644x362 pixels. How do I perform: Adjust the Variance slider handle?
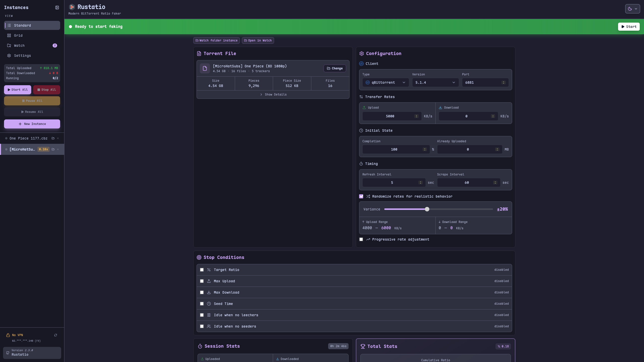click(427, 209)
